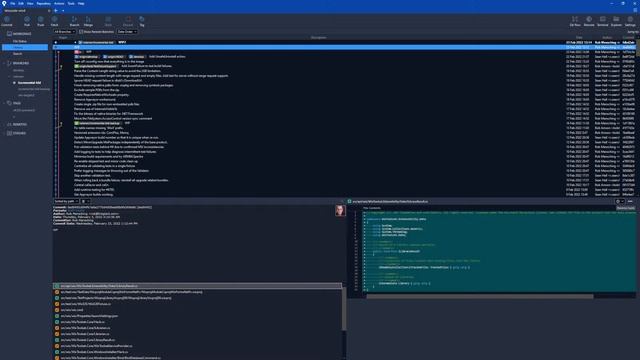Click the Discard toolbar icon
The height and width of the screenshot is (360, 640).
coord(128,21)
